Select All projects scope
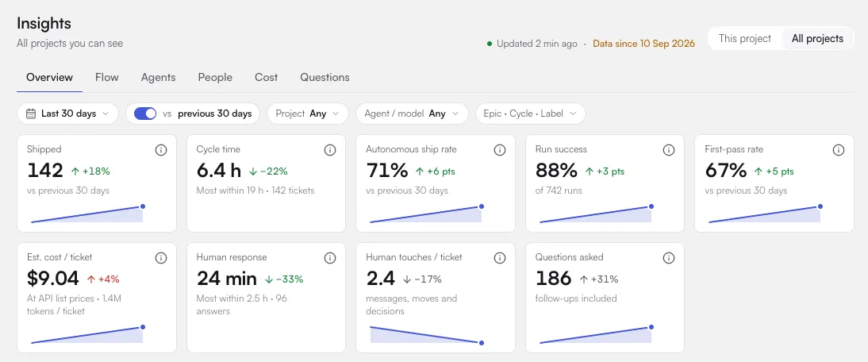Image resolution: width=868 pixels, height=362 pixels. [817, 39]
